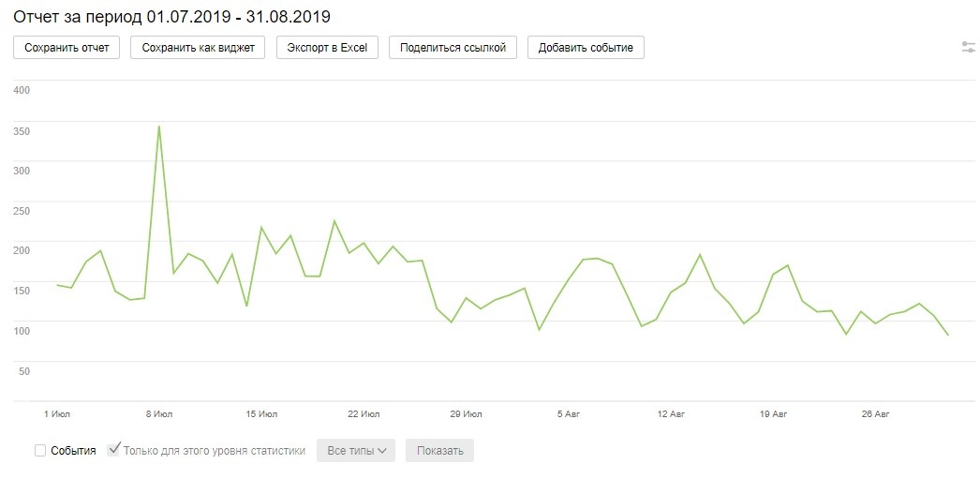The width and height of the screenshot is (980, 479).
Task: Share report using Поделиться ссылкой
Action: 453,48
